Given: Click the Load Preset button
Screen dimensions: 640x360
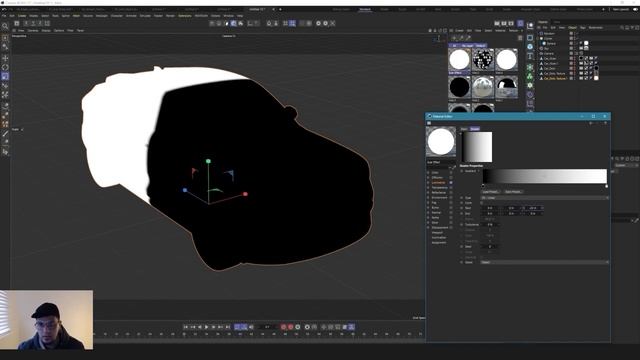Looking at the screenshot, I should 490,191.
